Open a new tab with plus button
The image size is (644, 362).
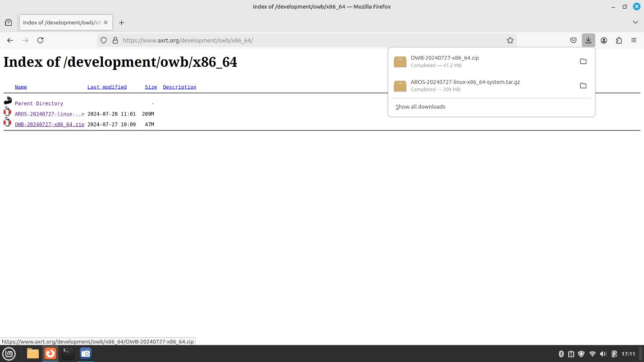121,23
